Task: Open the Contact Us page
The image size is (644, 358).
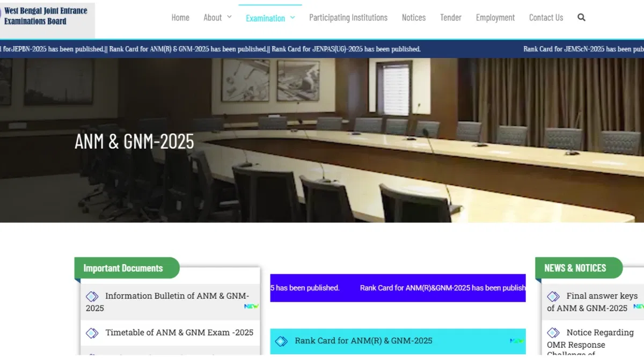Action: (546, 18)
